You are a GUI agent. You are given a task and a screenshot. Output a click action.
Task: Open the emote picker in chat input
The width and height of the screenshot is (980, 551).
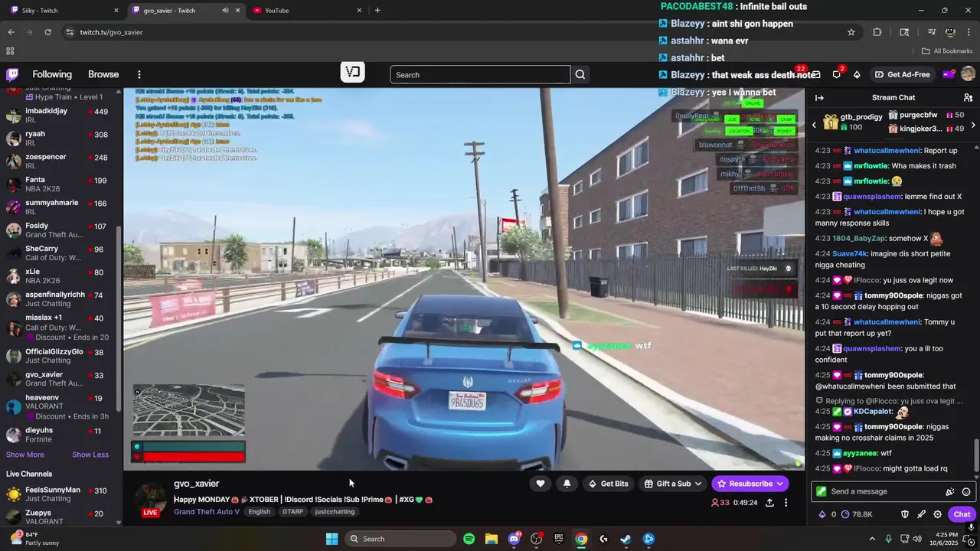pos(966,491)
